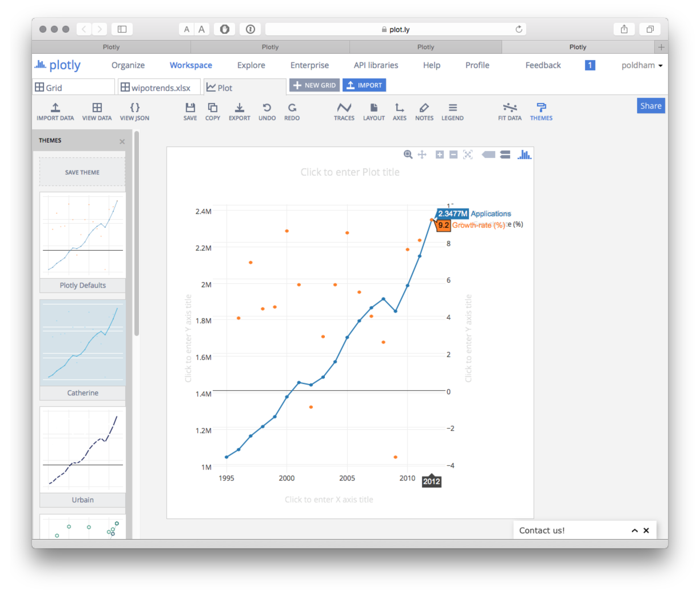Click the Share button

(x=651, y=106)
